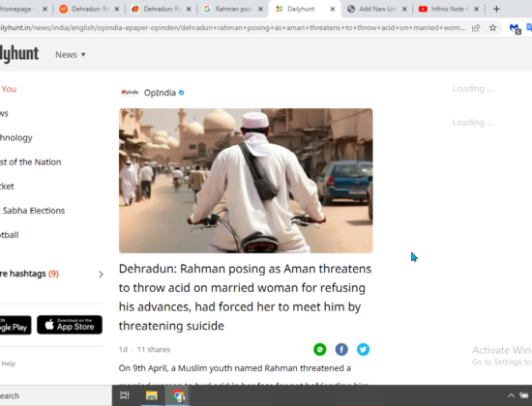Viewport: 532px width, 406px height.
Task: Open the Malwarebytes extension icon
Action: point(515,28)
